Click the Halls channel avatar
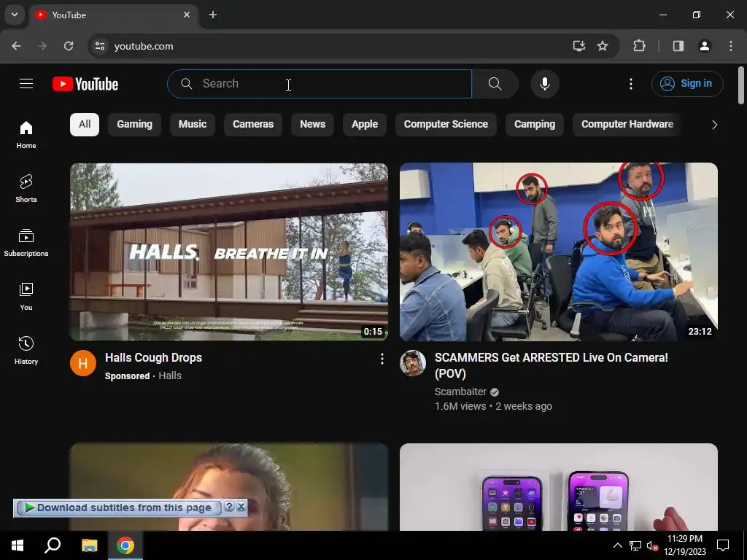This screenshot has height=560, width=747. pyautogui.click(x=83, y=363)
